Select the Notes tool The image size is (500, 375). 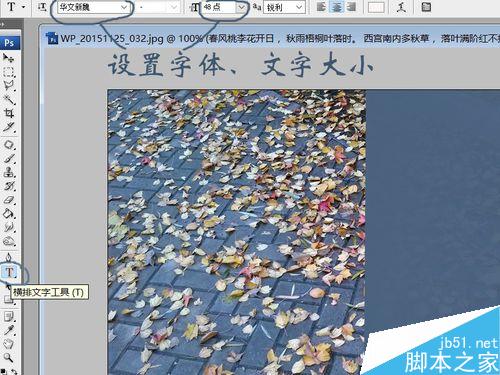(x=9, y=316)
